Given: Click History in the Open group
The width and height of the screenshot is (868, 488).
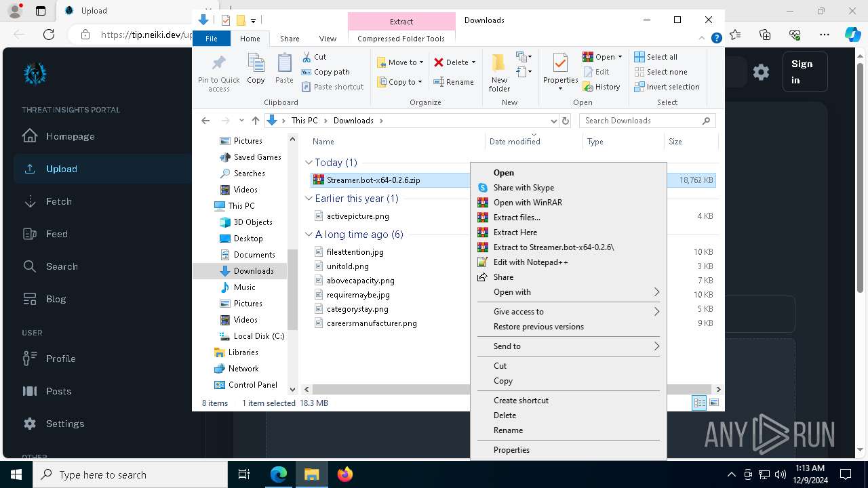Looking at the screenshot, I should [601, 87].
